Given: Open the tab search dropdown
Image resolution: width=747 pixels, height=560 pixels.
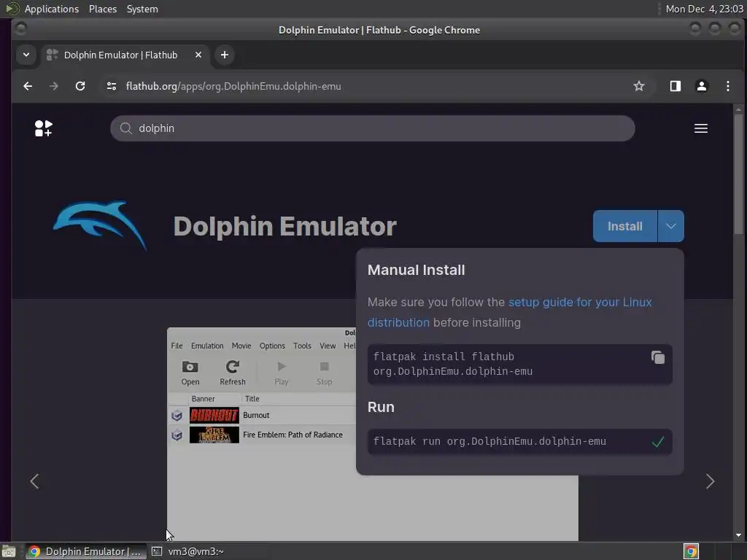Looking at the screenshot, I should [x=26, y=55].
